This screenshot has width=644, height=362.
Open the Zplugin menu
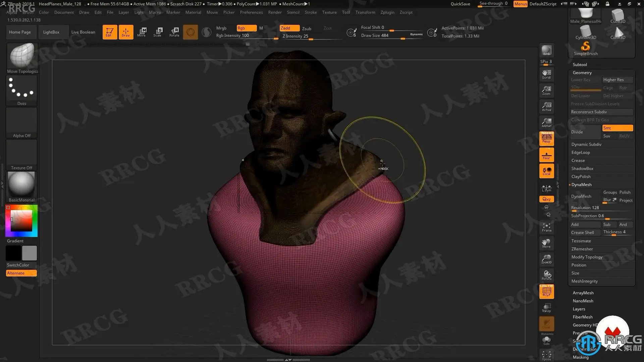[x=387, y=12]
